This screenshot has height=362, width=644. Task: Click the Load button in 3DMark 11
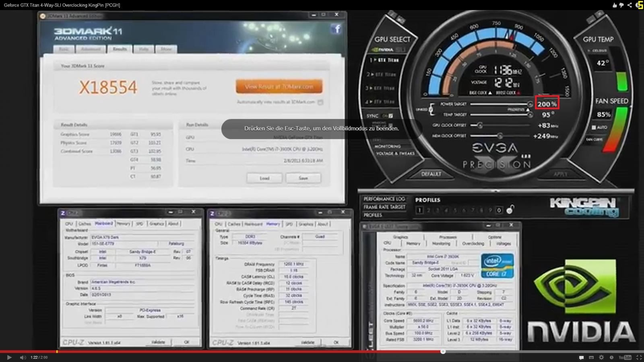pyautogui.click(x=264, y=178)
